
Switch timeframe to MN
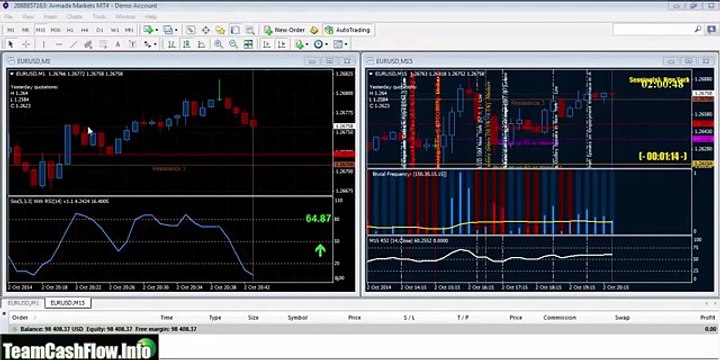click(x=129, y=30)
